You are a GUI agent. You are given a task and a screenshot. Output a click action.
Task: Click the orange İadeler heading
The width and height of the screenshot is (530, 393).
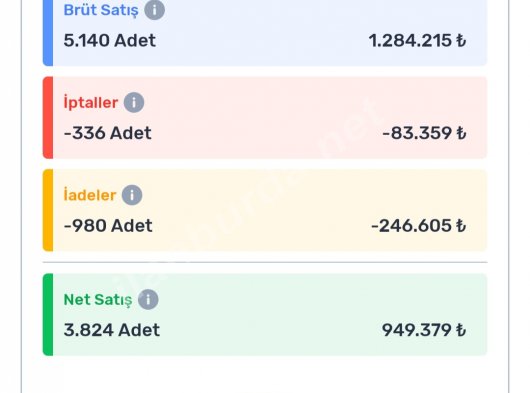tap(90, 195)
